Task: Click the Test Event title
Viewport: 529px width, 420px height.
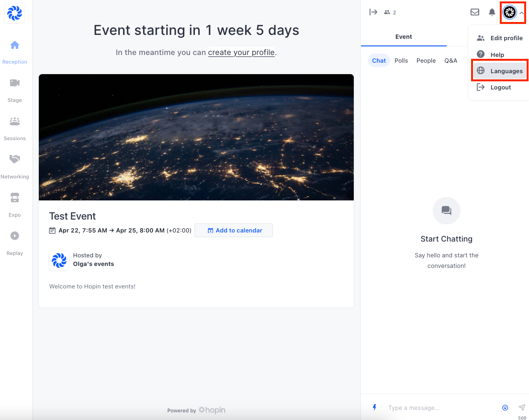Action: point(73,216)
